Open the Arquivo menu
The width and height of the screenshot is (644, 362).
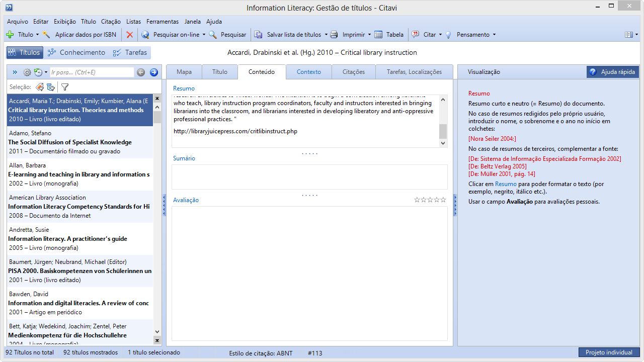18,22
